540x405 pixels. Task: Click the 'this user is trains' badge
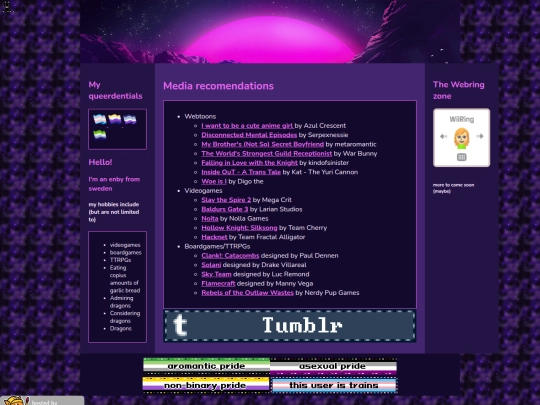[334, 385]
